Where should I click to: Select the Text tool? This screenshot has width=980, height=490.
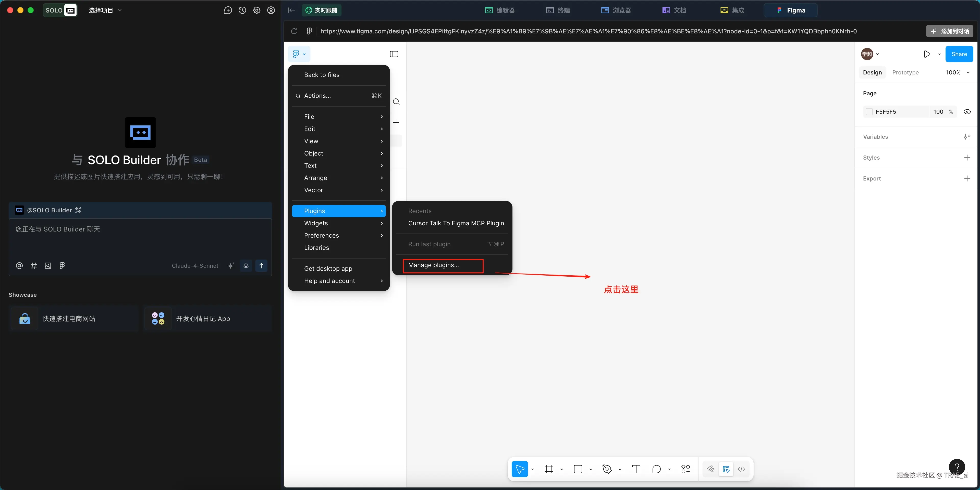tap(636, 469)
